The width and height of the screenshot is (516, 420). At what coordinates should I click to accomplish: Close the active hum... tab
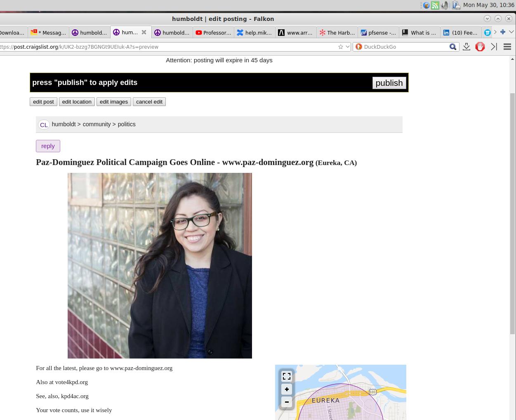pyautogui.click(x=144, y=32)
